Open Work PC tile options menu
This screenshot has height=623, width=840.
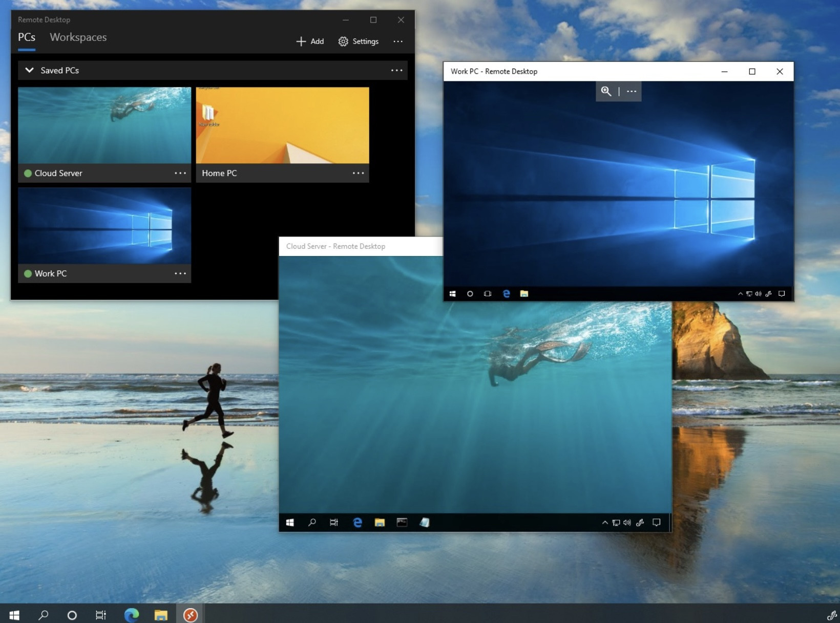click(180, 273)
